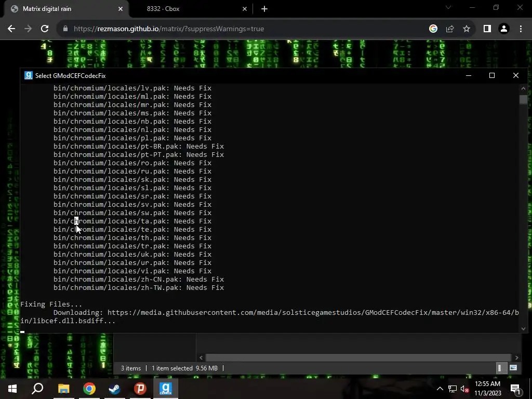Open Google Chrome from taskbar
Viewport: 532px width, 399px height.
89,389
